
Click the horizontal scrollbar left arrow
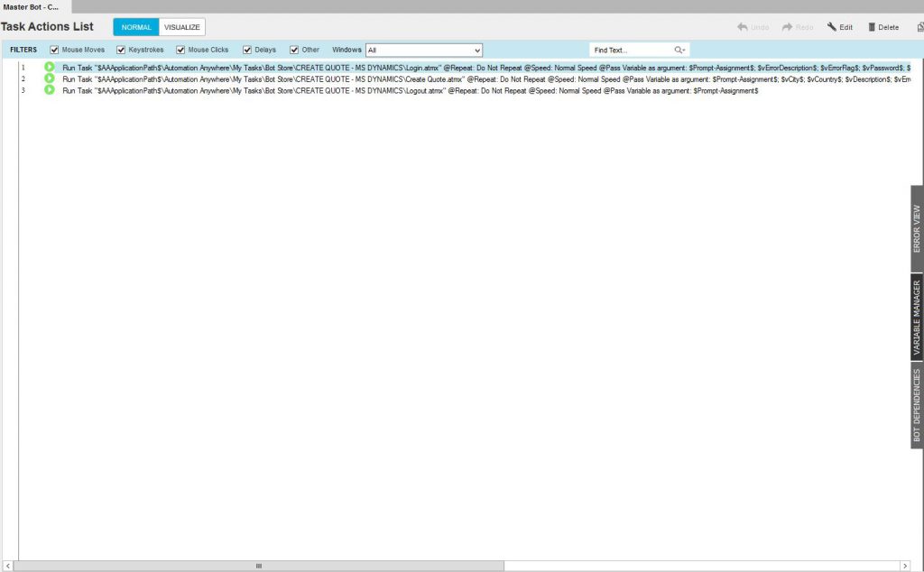pos(7,566)
